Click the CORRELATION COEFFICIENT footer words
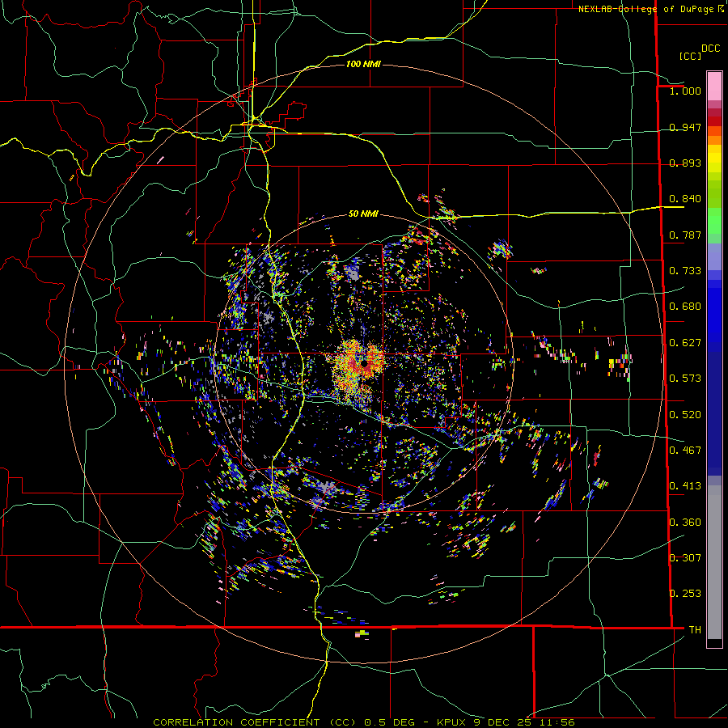Image resolution: width=728 pixels, height=728 pixels. [236, 722]
